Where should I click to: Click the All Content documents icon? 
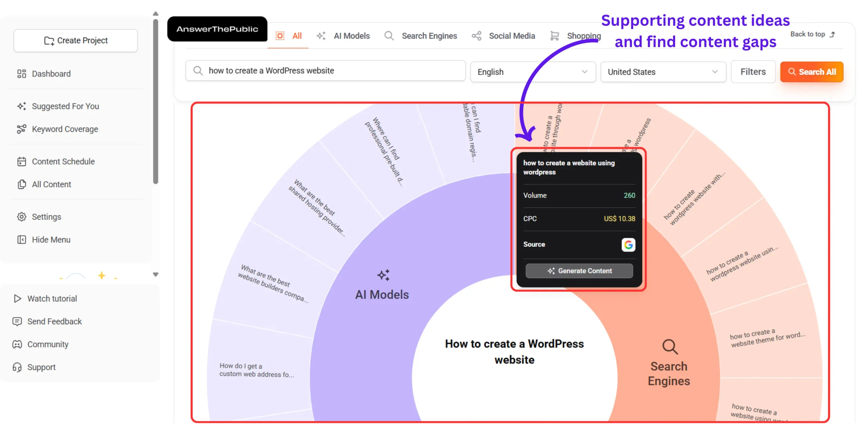(x=22, y=184)
